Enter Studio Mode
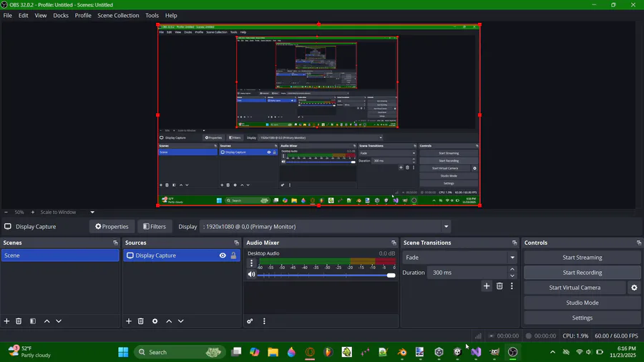Screen dimensions: 644x362 point(582,303)
